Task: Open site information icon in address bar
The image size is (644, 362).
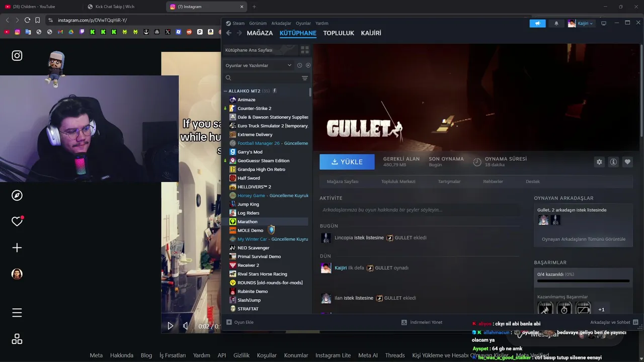Action: tap(50, 20)
